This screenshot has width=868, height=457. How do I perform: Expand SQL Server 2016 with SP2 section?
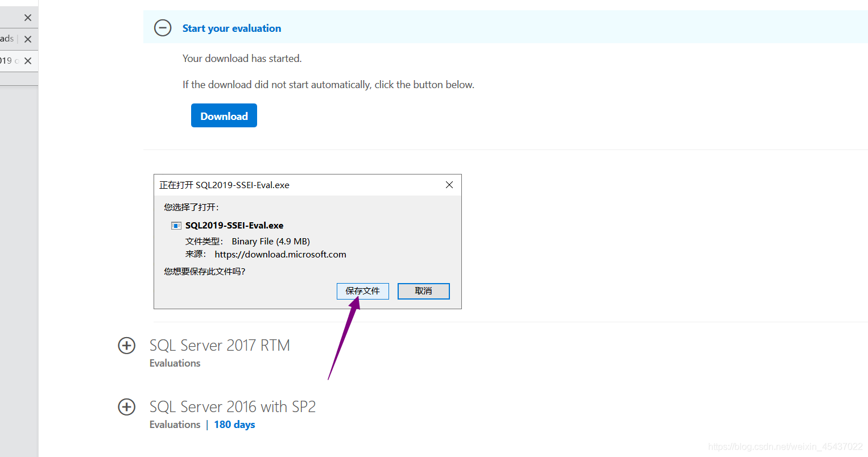(x=126, y=407)
